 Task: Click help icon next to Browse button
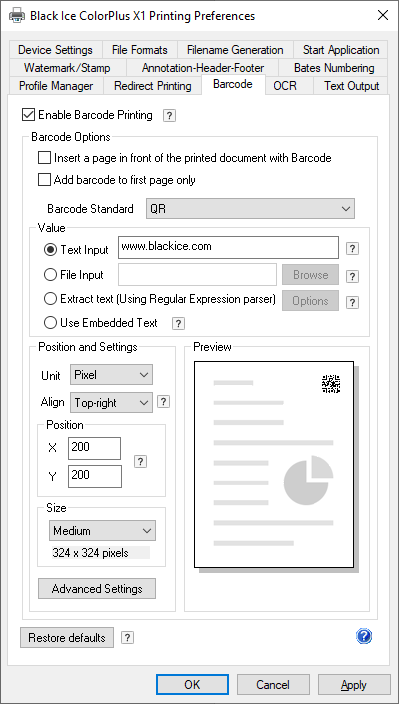(x=353, y=276)
